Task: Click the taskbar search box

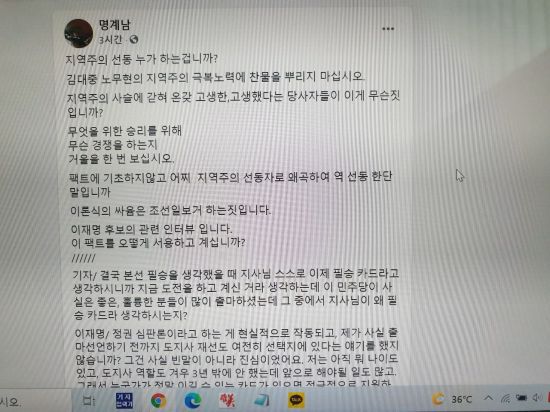Action: (35, 401)
